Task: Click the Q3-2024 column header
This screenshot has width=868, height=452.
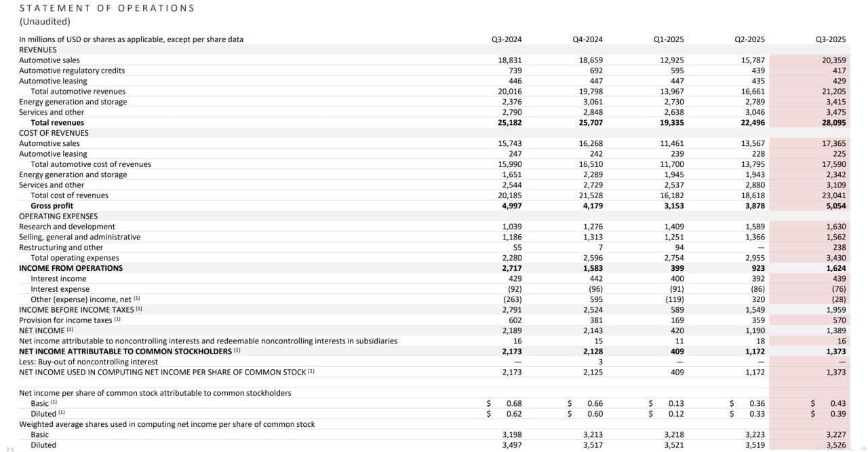Action: pyautogui.click(x=507, y=39)
